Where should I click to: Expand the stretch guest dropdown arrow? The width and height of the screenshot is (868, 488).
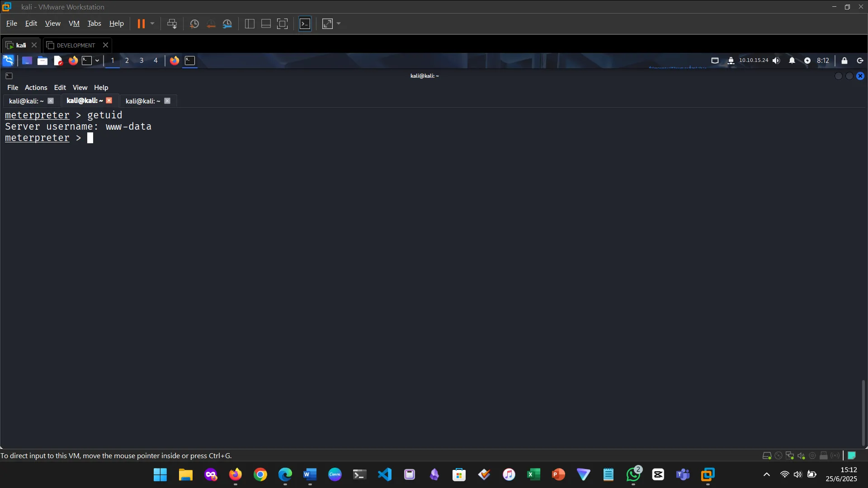click(x=339, y=24)
